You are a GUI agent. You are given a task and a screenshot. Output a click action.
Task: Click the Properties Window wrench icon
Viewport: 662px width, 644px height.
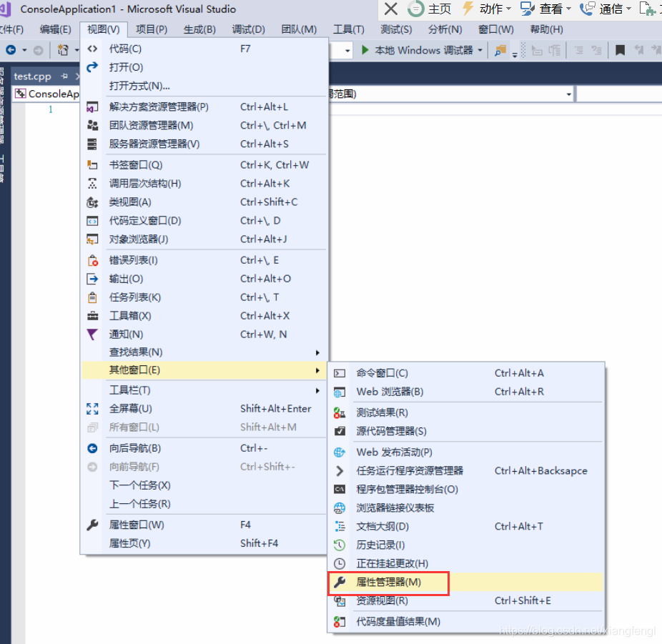[x=92, y=525]
